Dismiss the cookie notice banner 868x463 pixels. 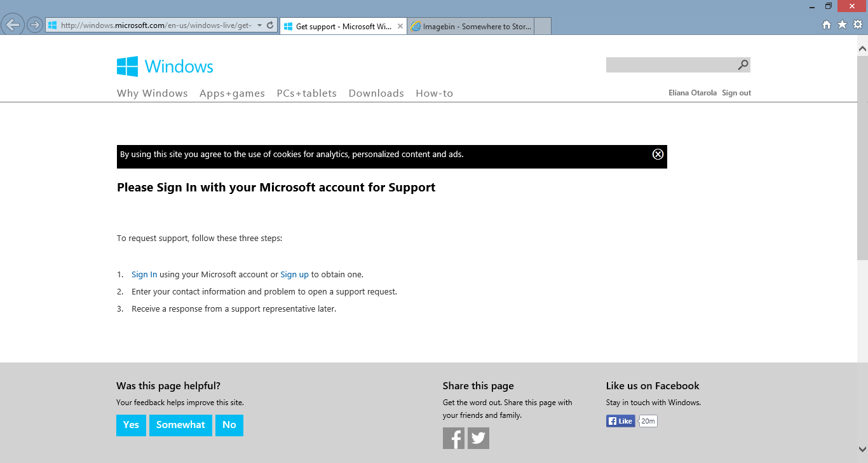point(658,154)
